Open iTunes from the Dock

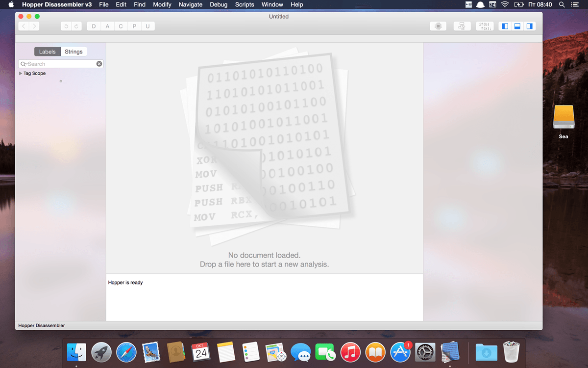350,352
